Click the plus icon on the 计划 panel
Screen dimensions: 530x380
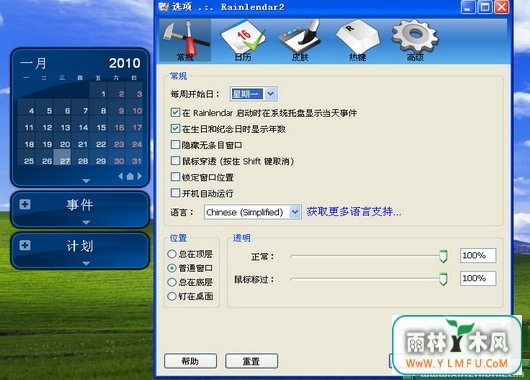point(25,245)
